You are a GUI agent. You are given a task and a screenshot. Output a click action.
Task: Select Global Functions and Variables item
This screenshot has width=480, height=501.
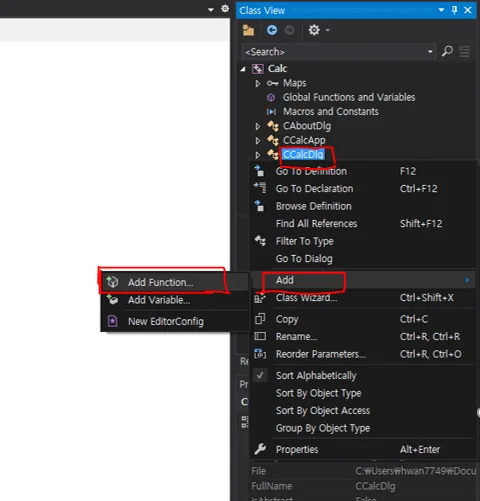[349, 97]
